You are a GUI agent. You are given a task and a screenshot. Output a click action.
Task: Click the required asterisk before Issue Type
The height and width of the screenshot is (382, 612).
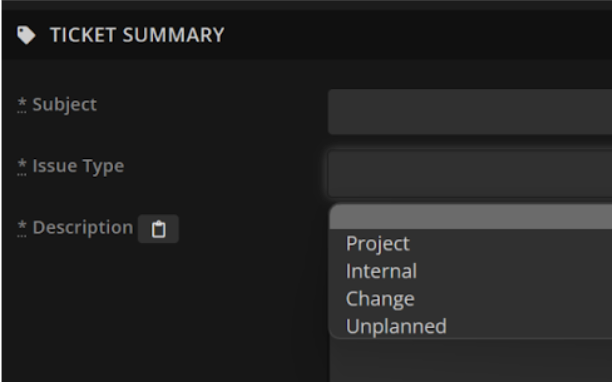tap(22, 166)
